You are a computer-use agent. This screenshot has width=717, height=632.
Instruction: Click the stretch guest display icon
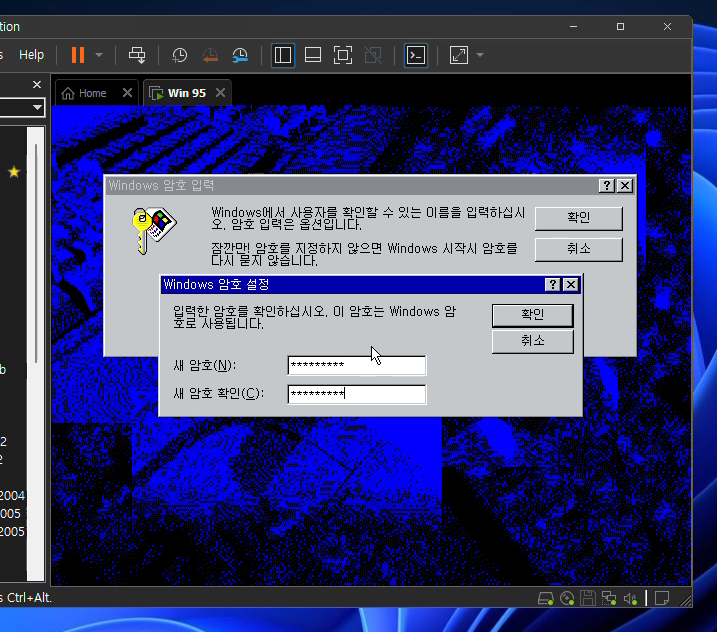click(459, 55)
